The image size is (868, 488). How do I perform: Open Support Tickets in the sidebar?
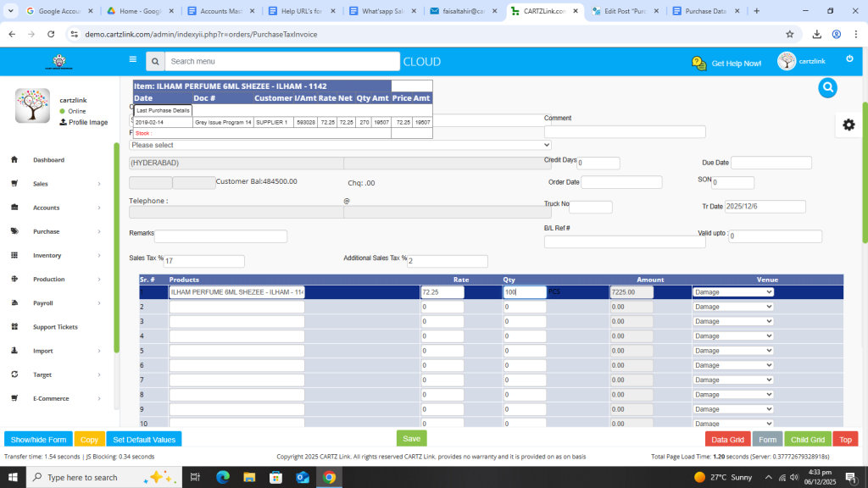(x=55, y=327)
